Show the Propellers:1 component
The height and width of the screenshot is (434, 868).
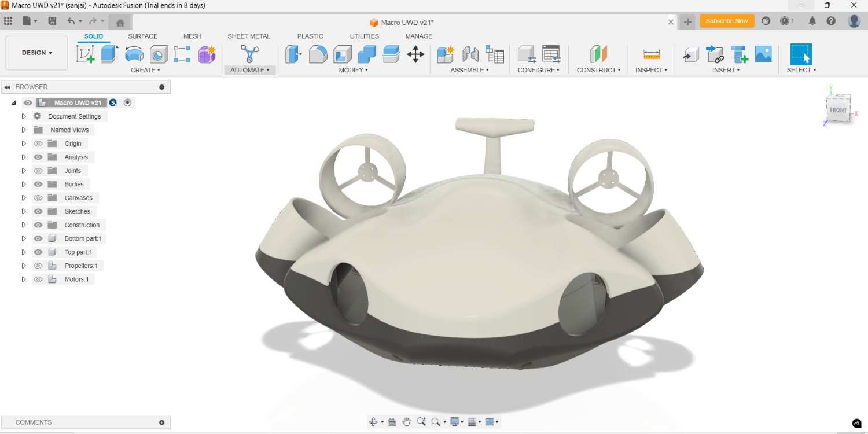(38, 266)
